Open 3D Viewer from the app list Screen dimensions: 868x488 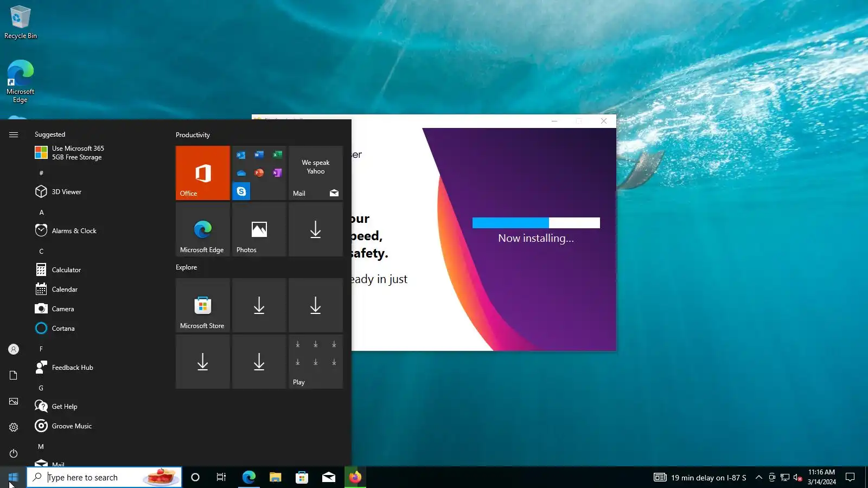[x=98, y=192]
